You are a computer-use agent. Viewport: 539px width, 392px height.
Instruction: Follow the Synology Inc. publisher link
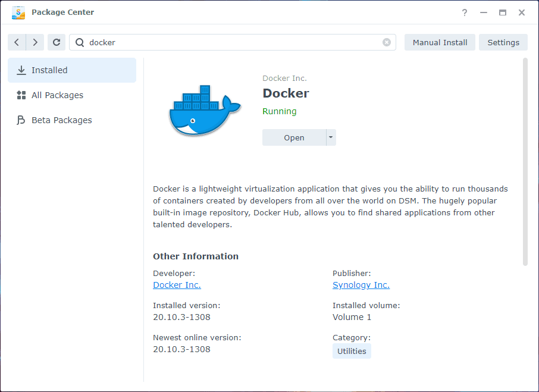361,285
